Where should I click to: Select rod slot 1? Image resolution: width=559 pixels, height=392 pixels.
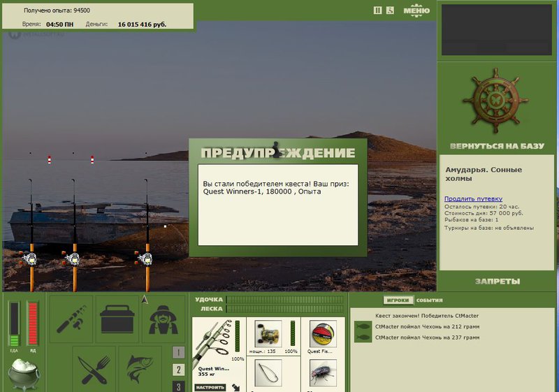click(x=179, y=353)
